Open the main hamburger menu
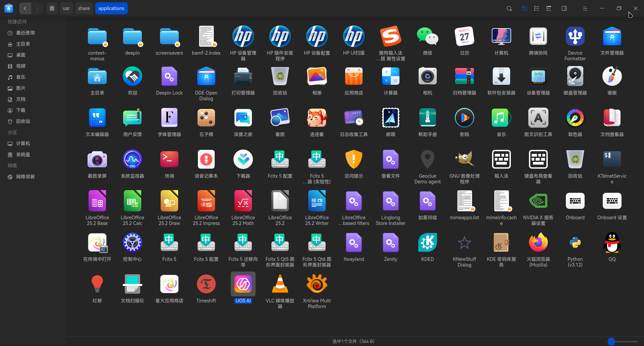The height and width of the screenshot is (346, 644). [585, 8]
